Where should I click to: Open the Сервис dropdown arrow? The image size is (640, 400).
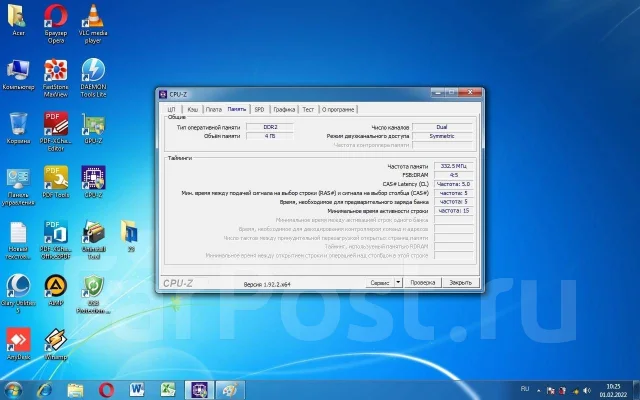click(x=398, y=282)
